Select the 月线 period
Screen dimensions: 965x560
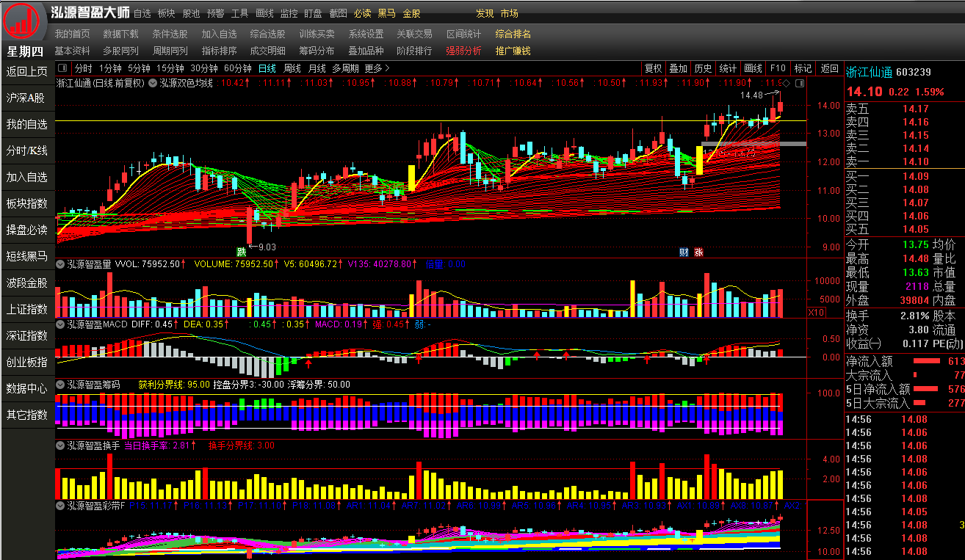coord(317,68)
